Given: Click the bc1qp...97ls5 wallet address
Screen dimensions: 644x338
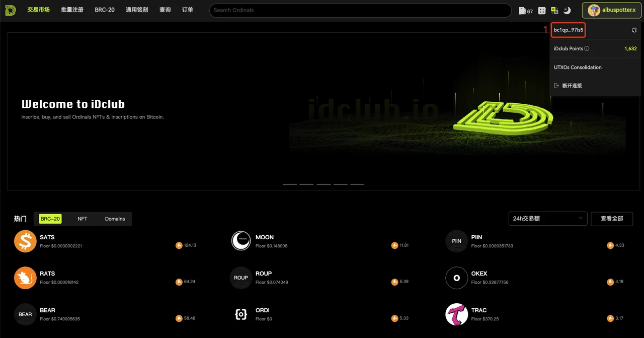Looking at the screenshot, I should click(x=569, y=30).
